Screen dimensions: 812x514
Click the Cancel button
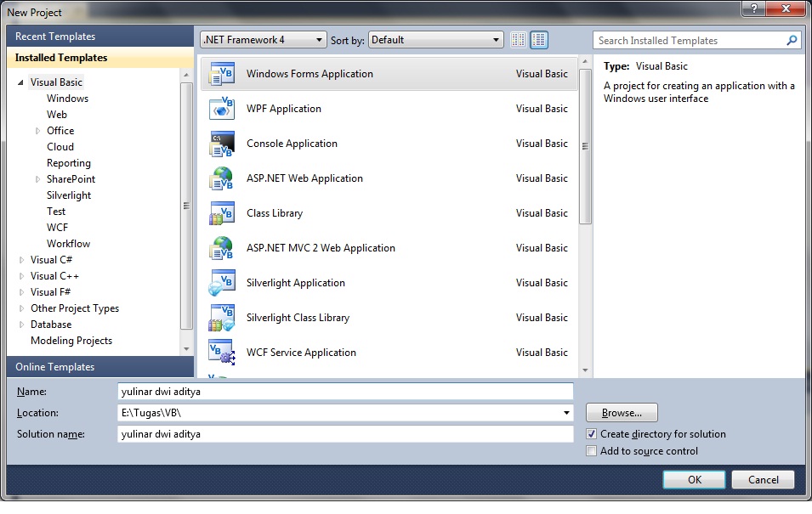763,479
